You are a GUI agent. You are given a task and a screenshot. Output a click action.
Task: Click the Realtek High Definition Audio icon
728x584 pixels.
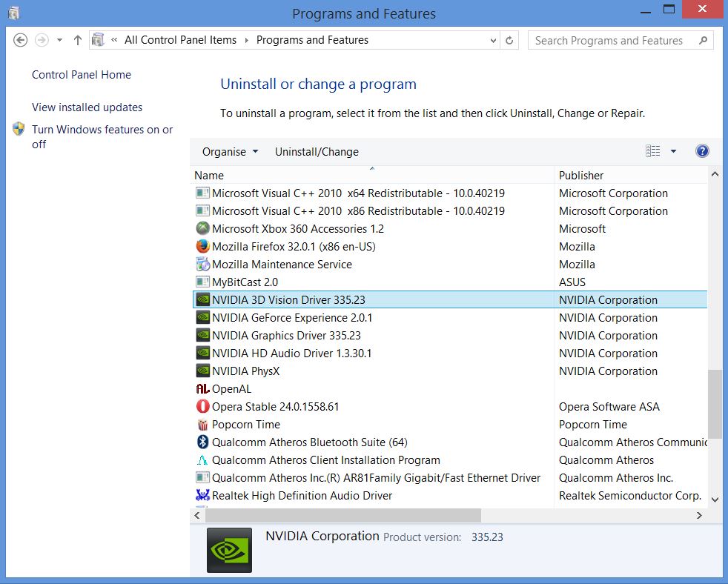click(202, 495)
